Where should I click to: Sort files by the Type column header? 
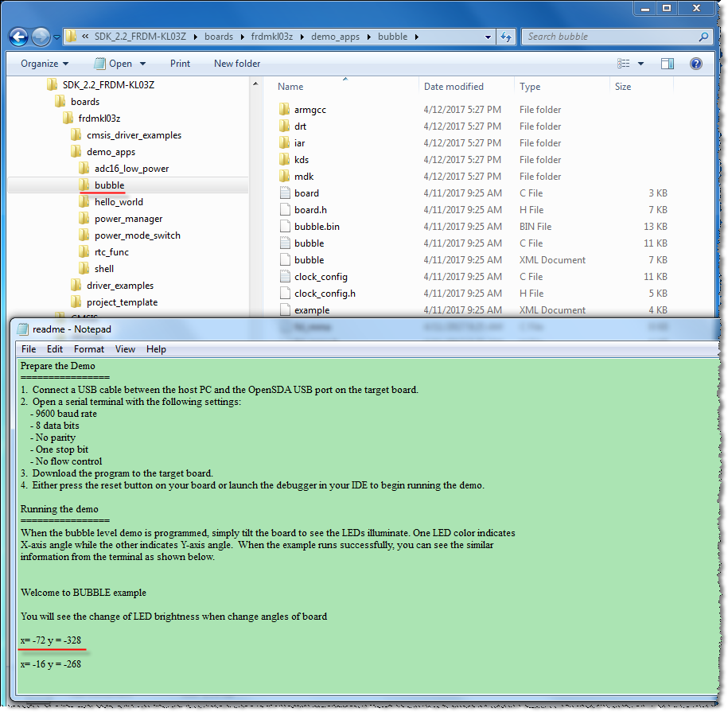[x=530, y=87]
